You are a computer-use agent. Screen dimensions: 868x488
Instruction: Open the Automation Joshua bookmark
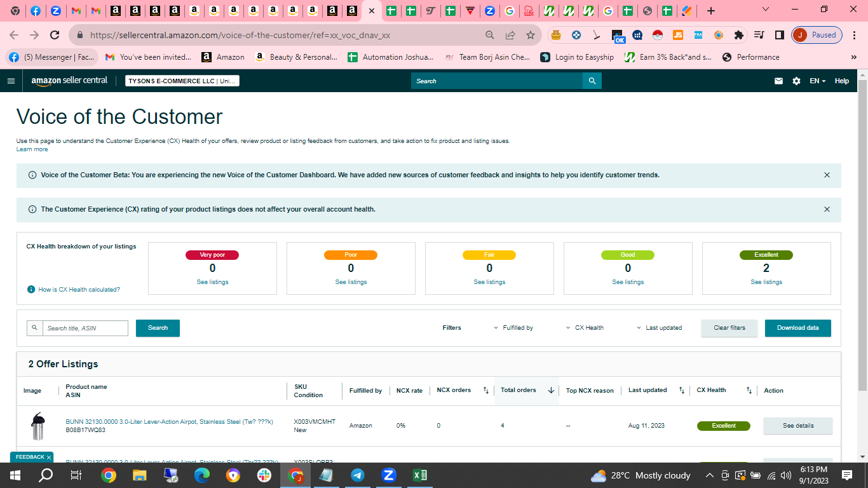(391, 57)
